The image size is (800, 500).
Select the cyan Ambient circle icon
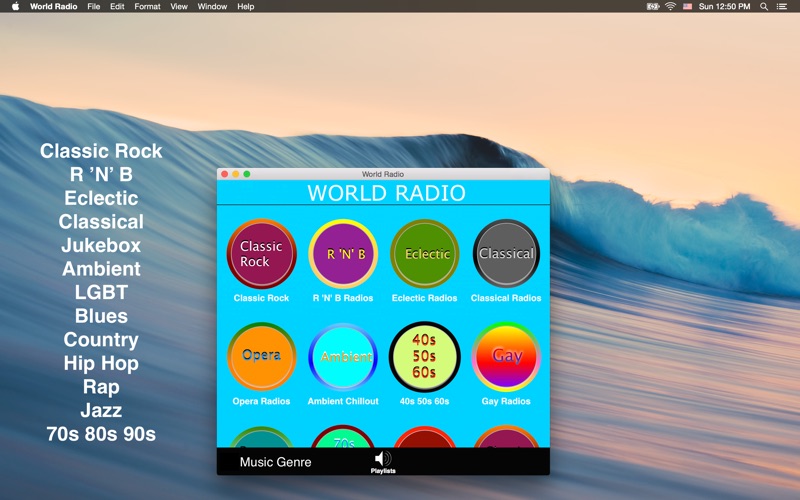pyautogui.click(x=343, y=356)
